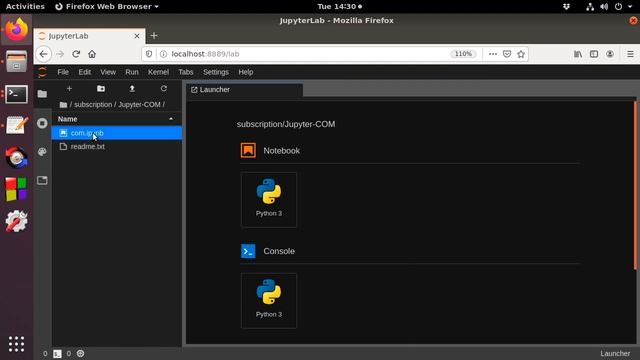Open the Tabs menu
The width and height of the screenshot is (640, 360).
click(x=186, y=72)
